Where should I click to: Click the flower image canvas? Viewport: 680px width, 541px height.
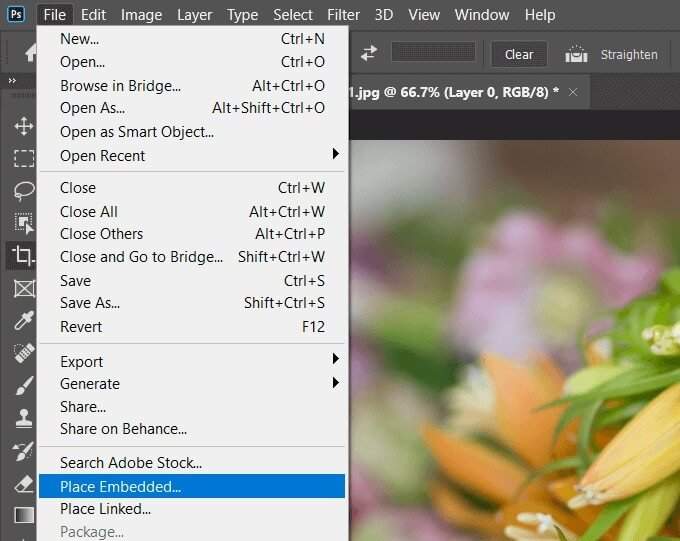(514, 340)
